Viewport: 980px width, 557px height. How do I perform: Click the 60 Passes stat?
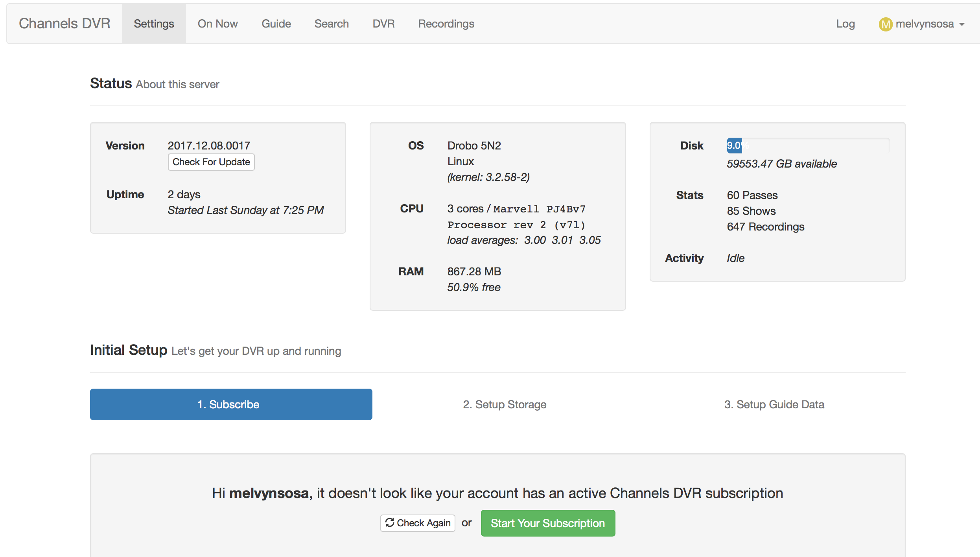[752, 195]
